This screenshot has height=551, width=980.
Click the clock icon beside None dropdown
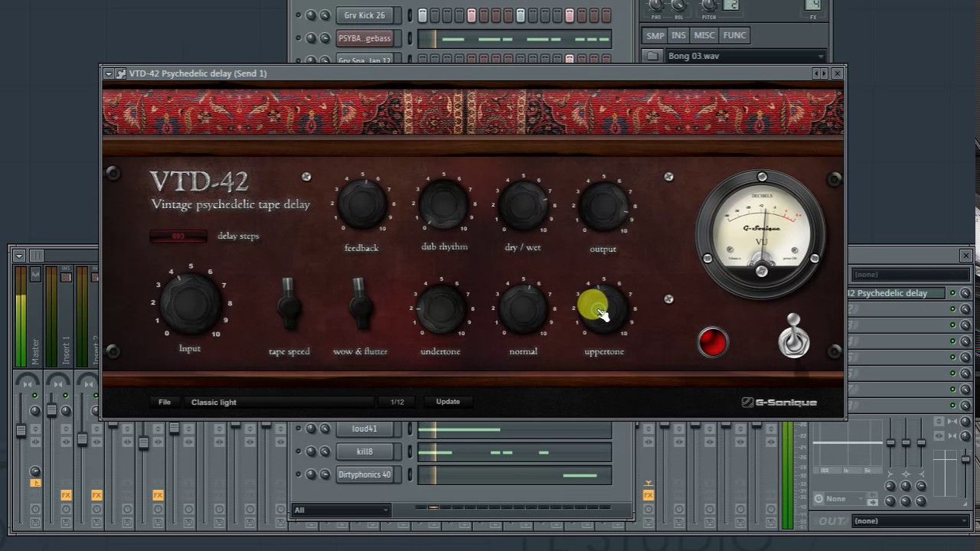coord(818,499)
